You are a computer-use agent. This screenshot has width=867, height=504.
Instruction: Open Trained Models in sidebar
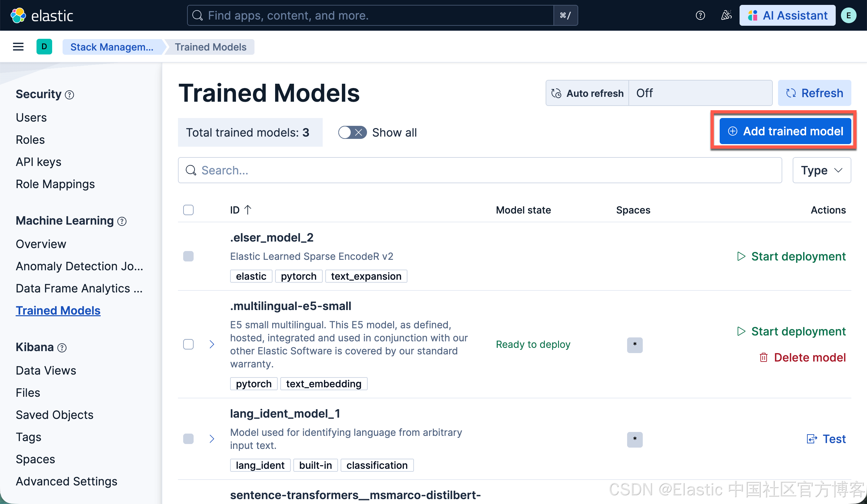click(x=58, y=310)
